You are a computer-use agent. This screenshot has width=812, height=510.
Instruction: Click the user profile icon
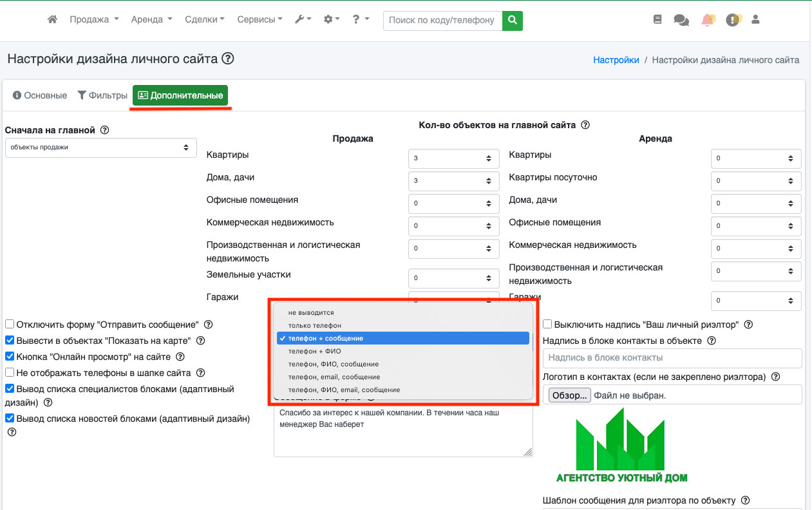pos(756,20)
